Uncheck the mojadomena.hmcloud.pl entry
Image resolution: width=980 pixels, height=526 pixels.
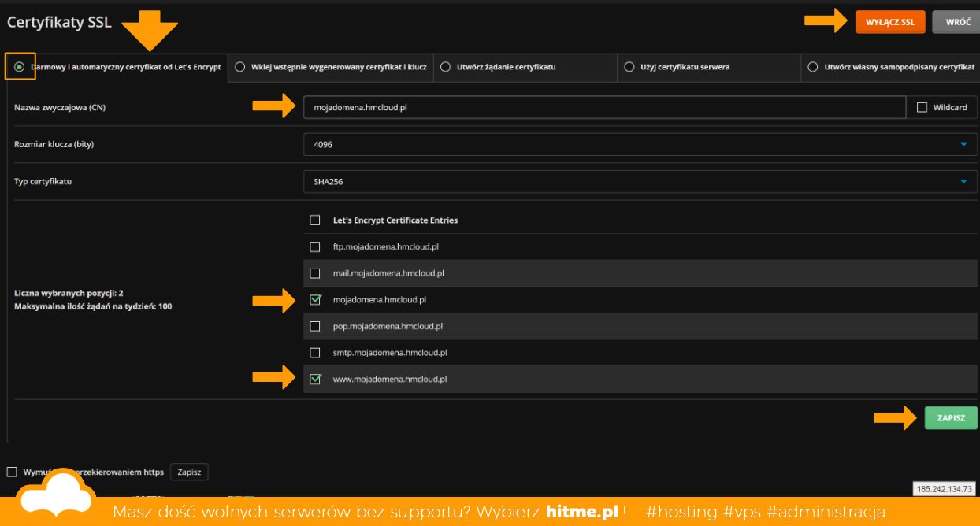coord(315,300)
